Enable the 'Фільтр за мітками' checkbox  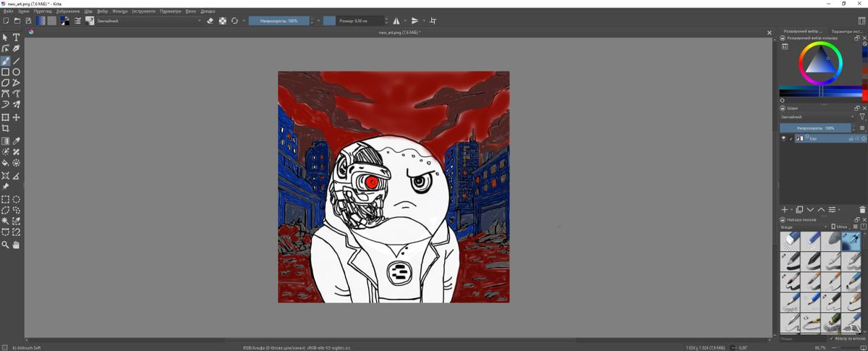(x=830, y=338)
